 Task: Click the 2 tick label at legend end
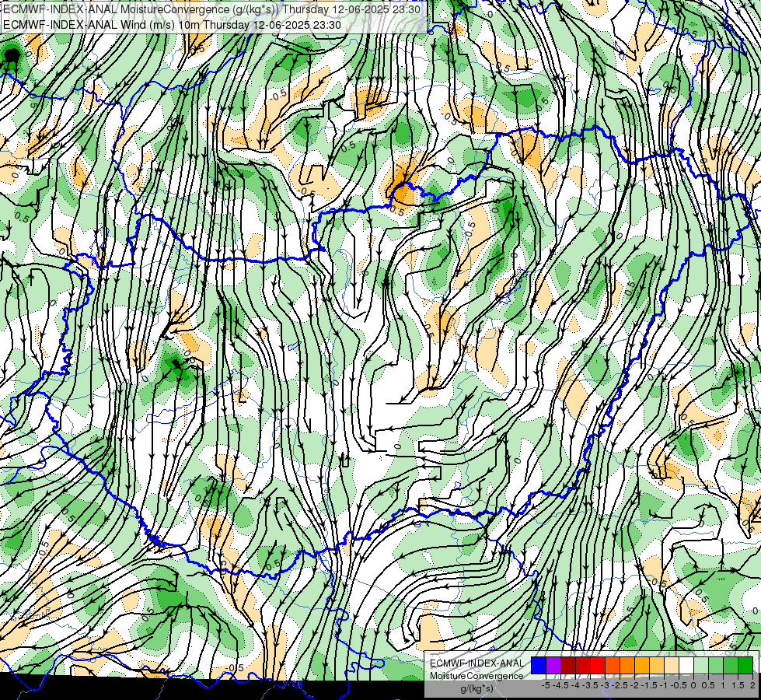click(x=752, y=685)
